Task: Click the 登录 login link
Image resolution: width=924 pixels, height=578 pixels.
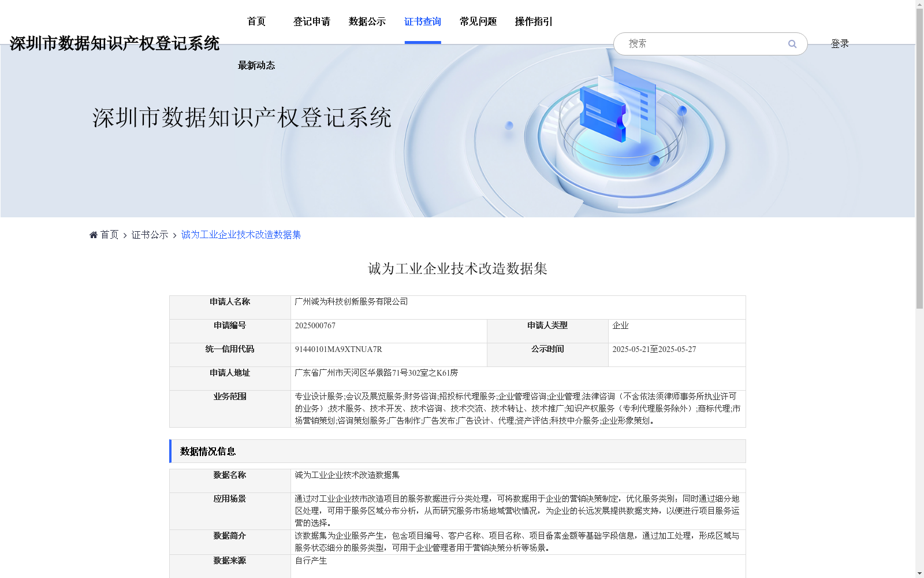Action: tap(840, 44)
